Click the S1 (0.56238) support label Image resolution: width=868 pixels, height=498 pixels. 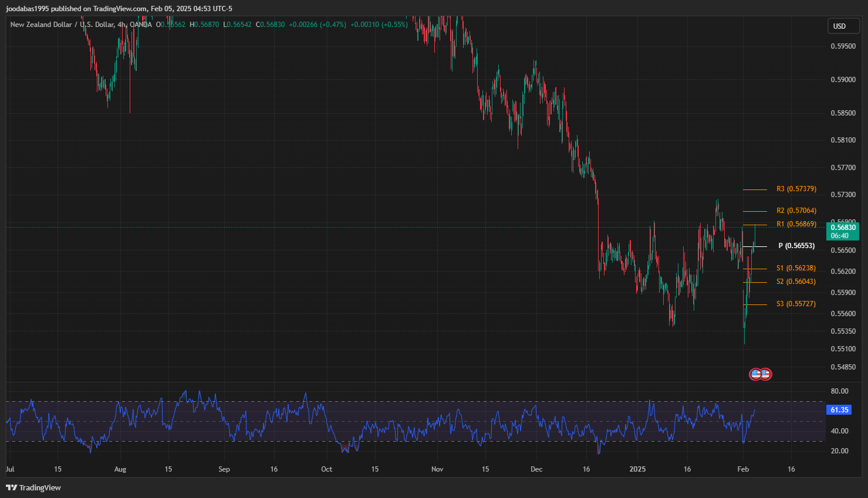(x=796, y=268)
